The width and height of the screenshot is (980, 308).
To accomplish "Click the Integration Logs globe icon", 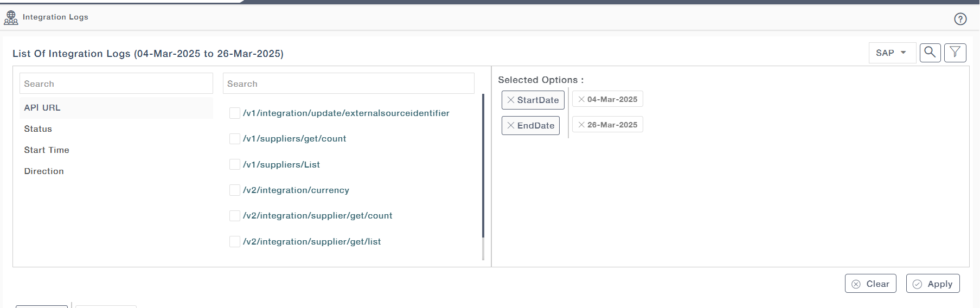I will click(x=11, y=18).
